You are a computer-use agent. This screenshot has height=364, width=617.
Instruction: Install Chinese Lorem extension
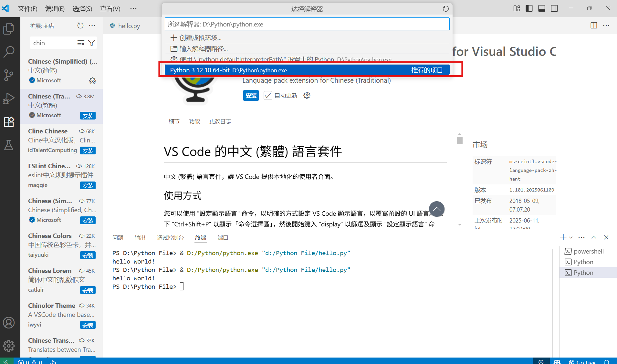pyautogui.click(x=88, y=290)
